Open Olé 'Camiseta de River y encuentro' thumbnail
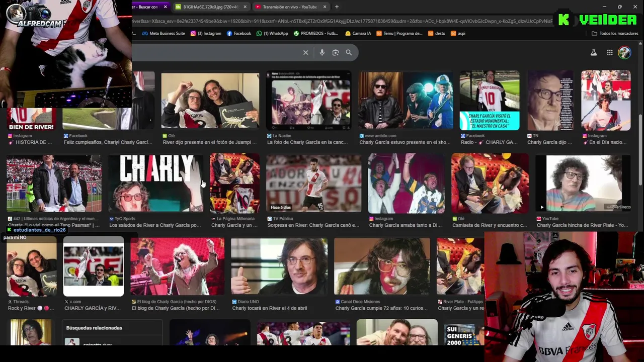The width and height of the screenshot is (644, 362). click(x=490, y=184)
